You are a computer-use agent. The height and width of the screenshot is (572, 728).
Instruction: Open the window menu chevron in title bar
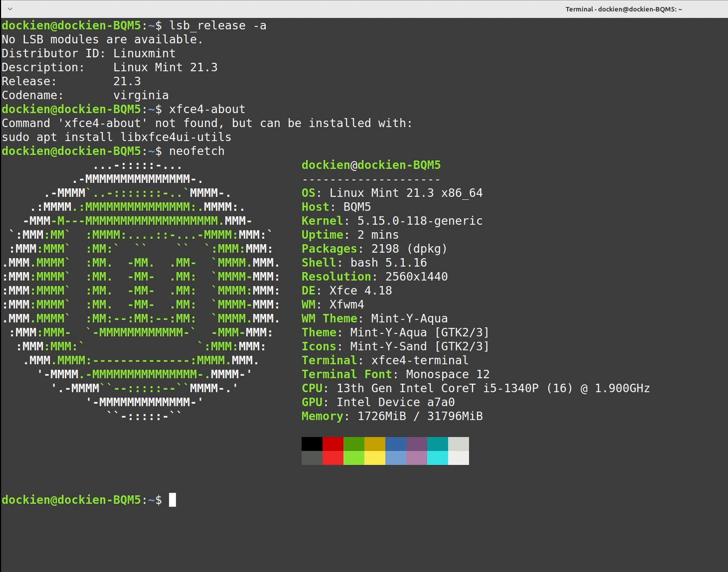pos(10,9)
